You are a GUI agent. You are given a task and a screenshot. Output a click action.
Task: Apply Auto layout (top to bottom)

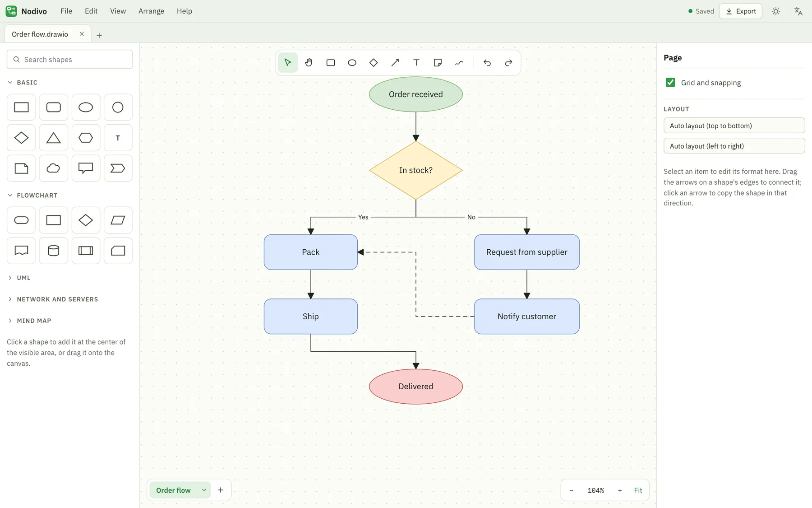pyautogui.click(x=734, y=126)
